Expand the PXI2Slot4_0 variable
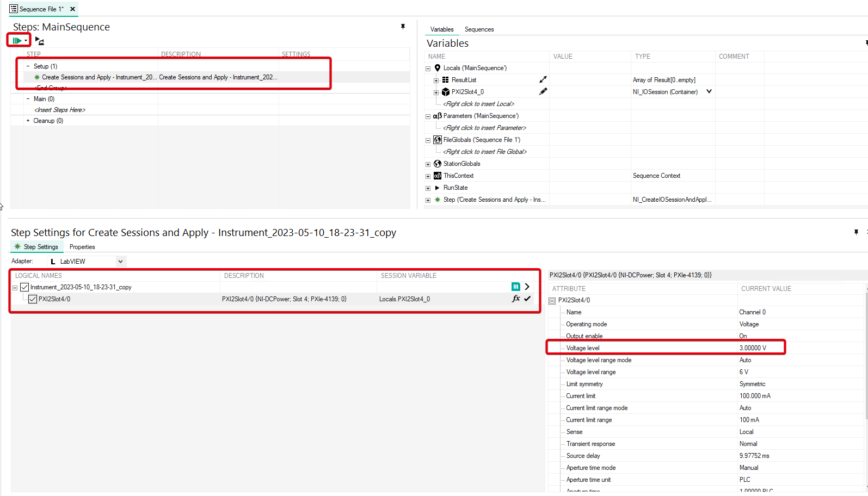This screenshot has height=496, width=868. coord(436,92)
